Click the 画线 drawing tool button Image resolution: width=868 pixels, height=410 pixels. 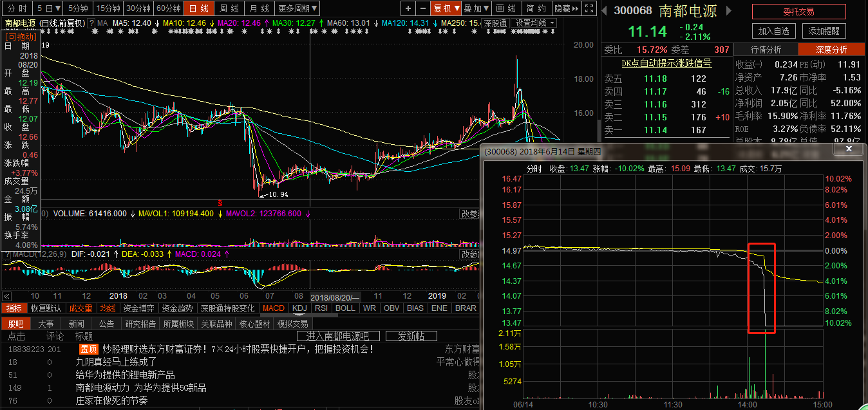pos(507,8)
